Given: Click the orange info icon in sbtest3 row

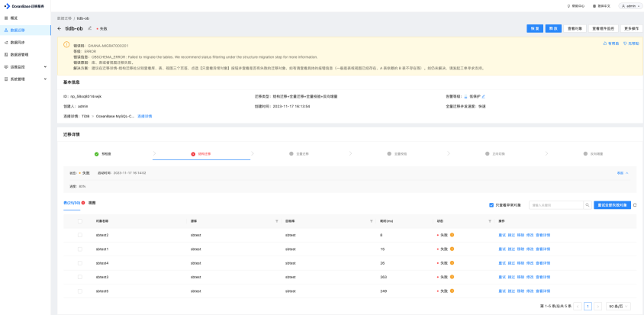Looking at the screenshot, I should pyautogui.click(x=452, y=277).
